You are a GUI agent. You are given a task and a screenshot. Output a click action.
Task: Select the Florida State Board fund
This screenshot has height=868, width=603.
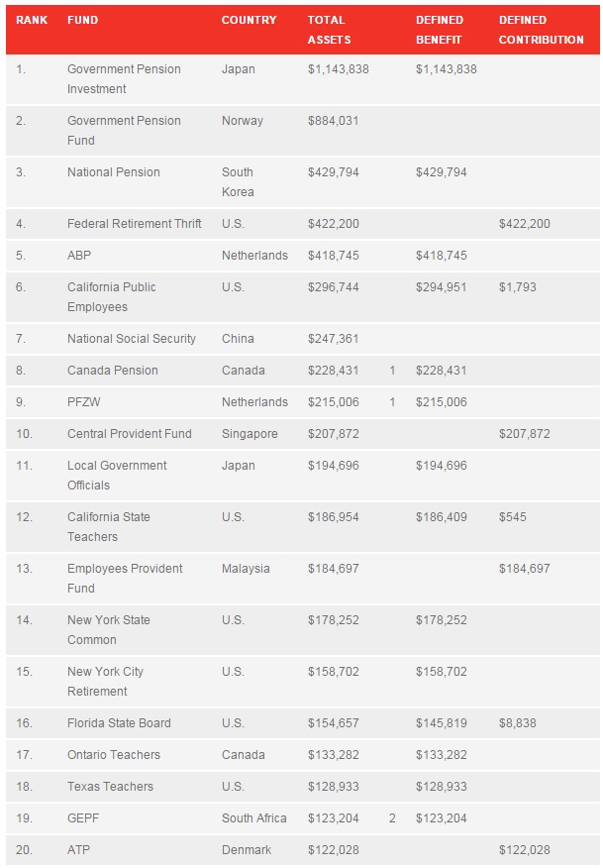click(x=119, y=723)
